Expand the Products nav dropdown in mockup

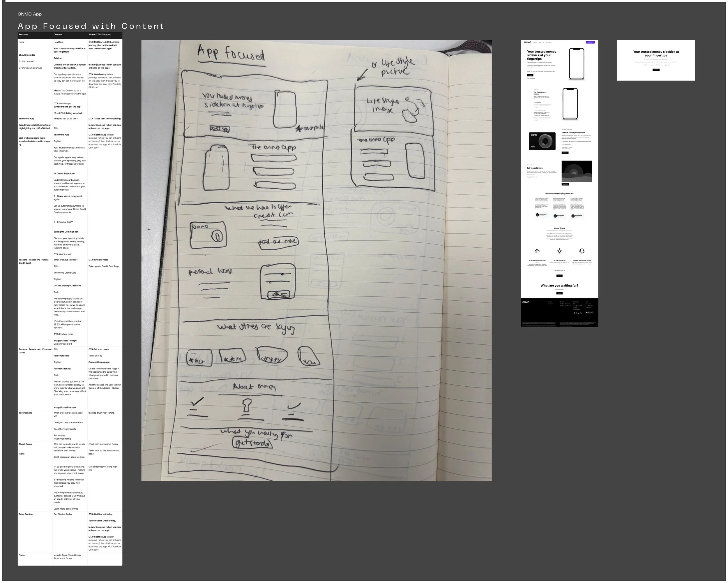click(x=535, y=42)
